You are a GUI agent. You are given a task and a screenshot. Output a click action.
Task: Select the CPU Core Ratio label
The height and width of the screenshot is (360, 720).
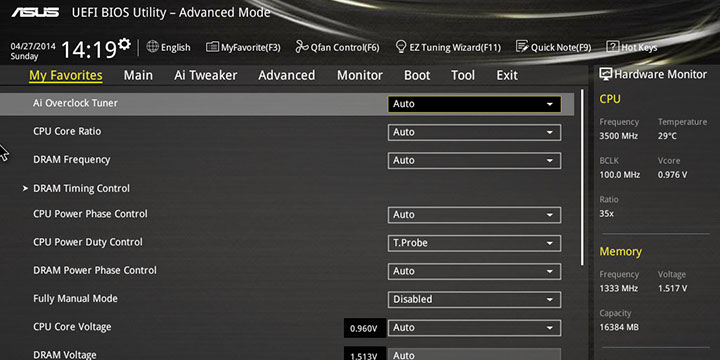[67, 131]
